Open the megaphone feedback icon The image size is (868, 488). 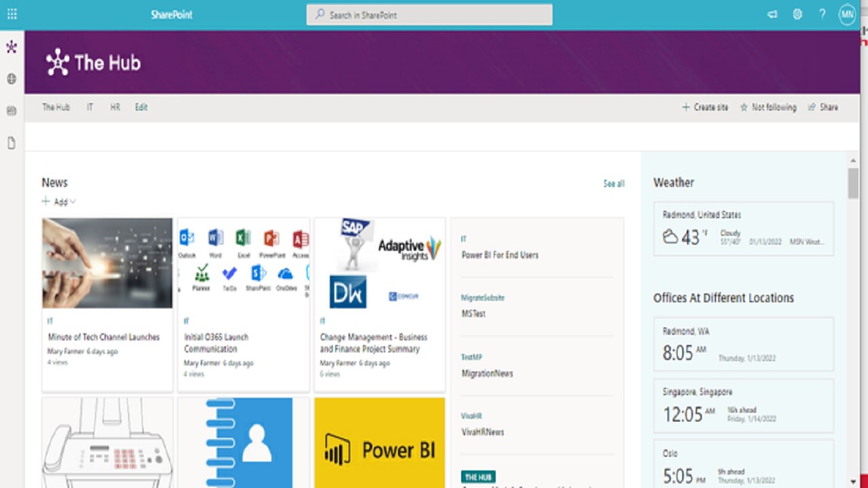[772, 14]
